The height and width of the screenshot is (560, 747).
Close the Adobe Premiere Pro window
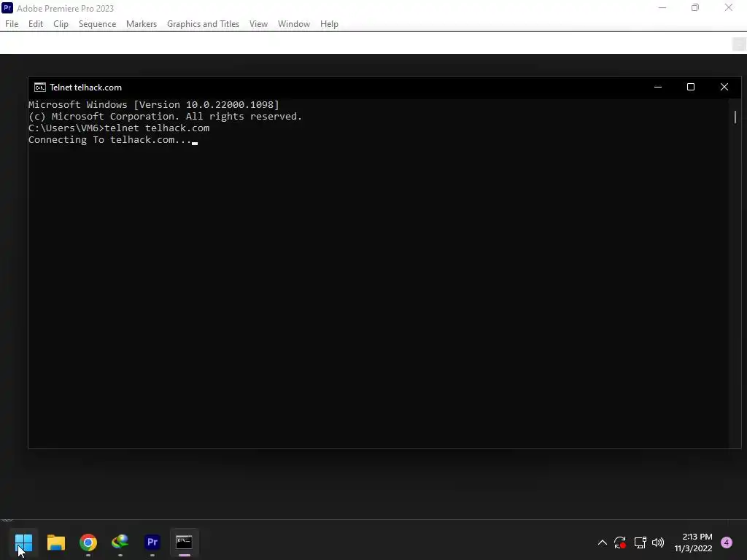[729, 7]
